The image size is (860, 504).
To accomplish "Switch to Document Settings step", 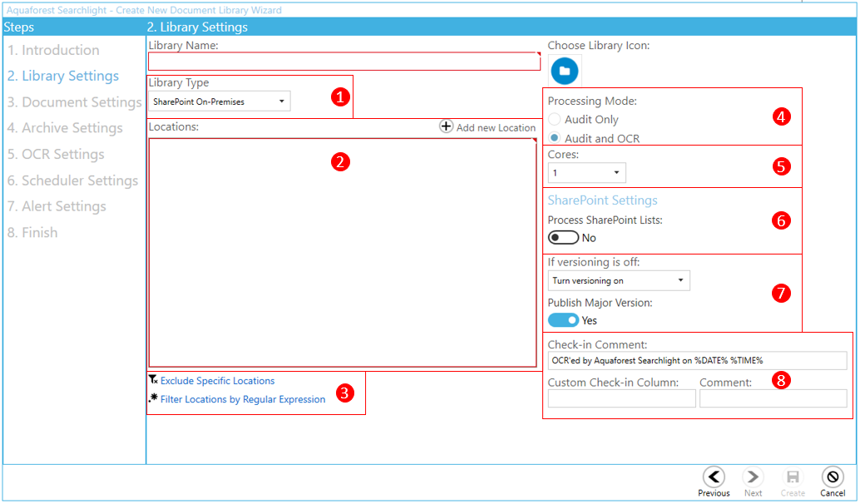I will pyautogui.click(x=74, y=102).
